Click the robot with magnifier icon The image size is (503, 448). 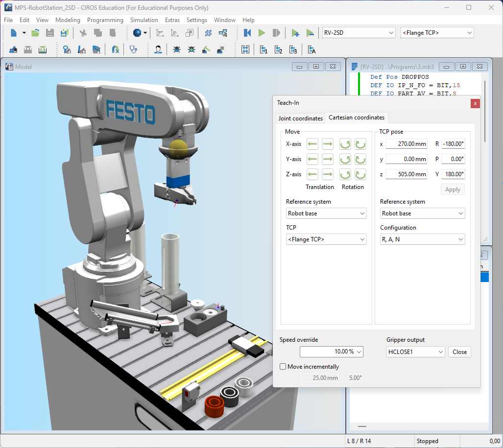click(x=67, y=50)
